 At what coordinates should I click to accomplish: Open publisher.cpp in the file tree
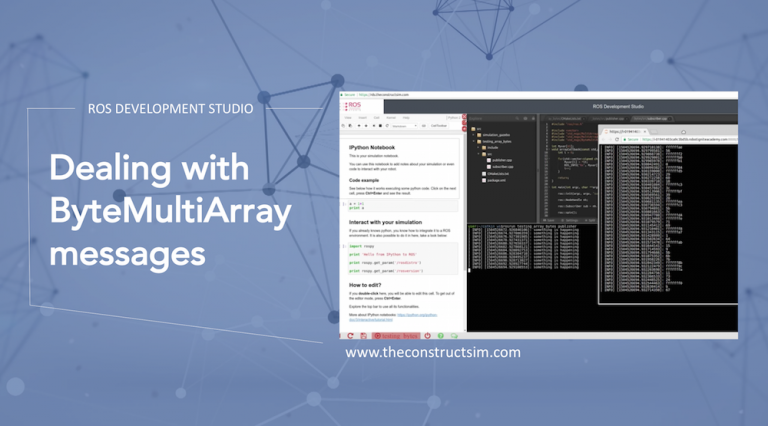502,160
